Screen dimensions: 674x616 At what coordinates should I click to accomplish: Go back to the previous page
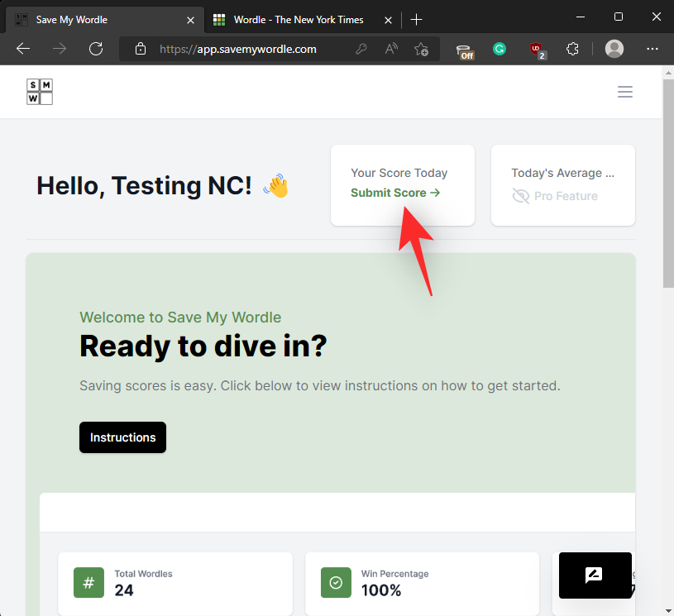23,49
